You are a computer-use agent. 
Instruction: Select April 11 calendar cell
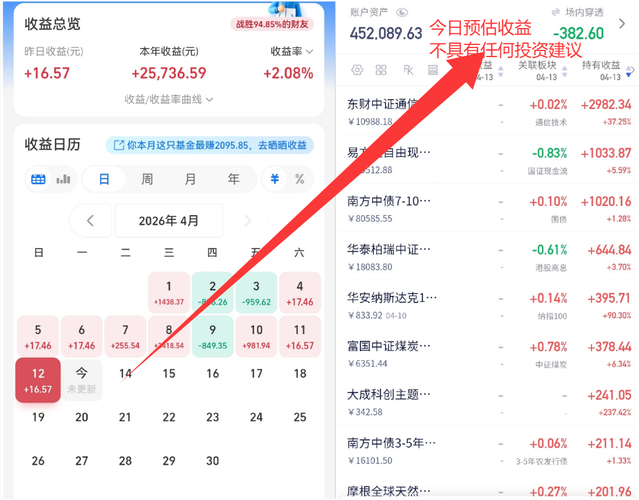300,337
